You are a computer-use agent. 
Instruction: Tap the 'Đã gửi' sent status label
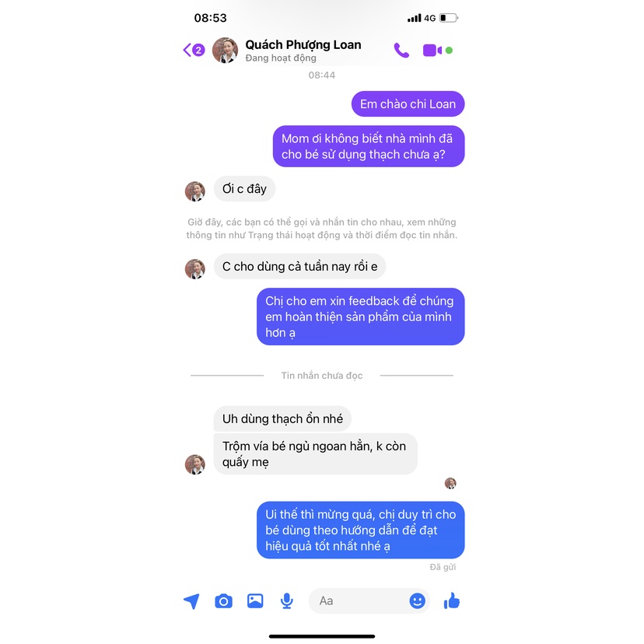click(x=443, y=567)
